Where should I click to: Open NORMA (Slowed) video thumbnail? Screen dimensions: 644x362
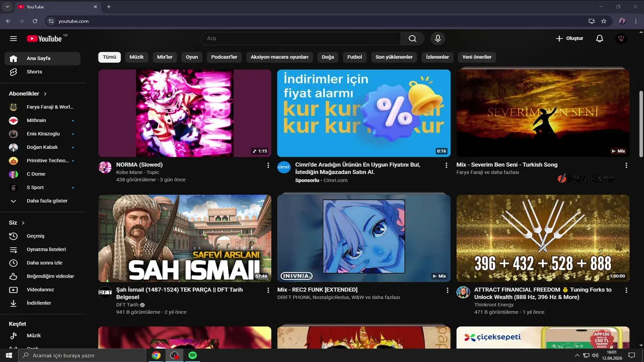click(x=185, y=113)
